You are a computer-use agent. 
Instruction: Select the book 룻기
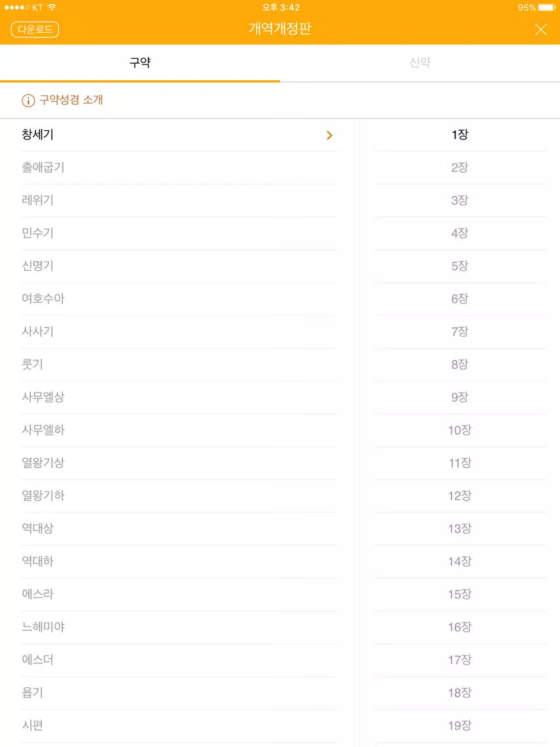(x=179, y=364)
